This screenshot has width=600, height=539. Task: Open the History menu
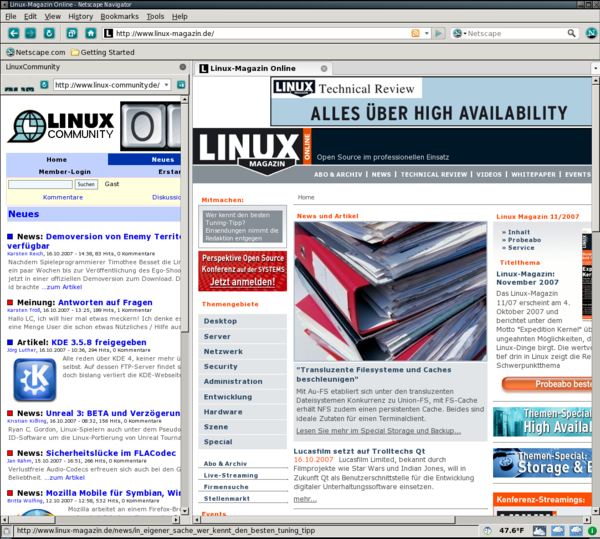click(81, 16)
